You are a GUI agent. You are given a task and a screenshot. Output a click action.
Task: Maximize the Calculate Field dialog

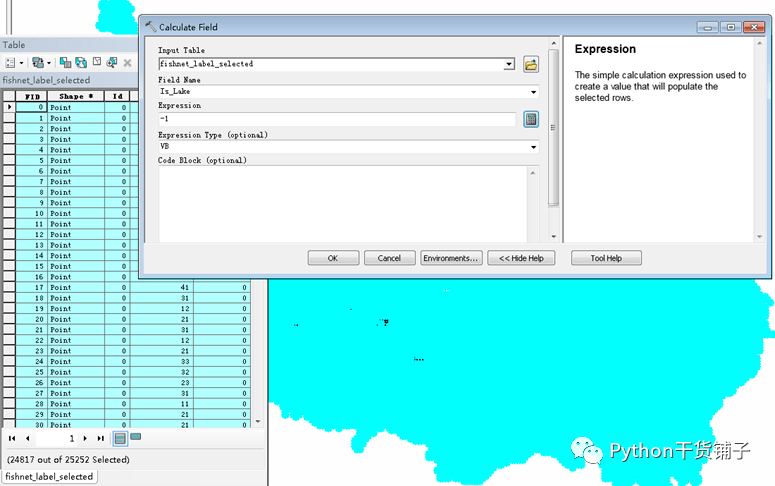tap(731, 27)
